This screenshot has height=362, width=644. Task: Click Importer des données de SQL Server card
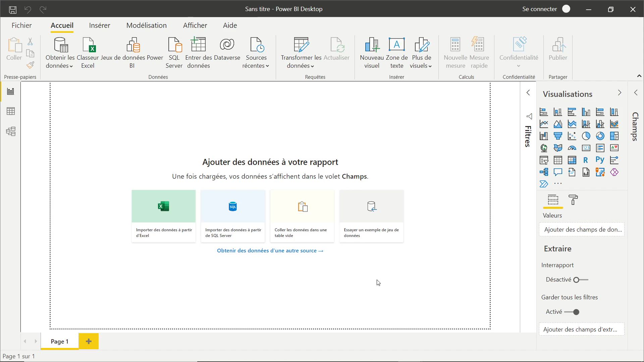233,216
